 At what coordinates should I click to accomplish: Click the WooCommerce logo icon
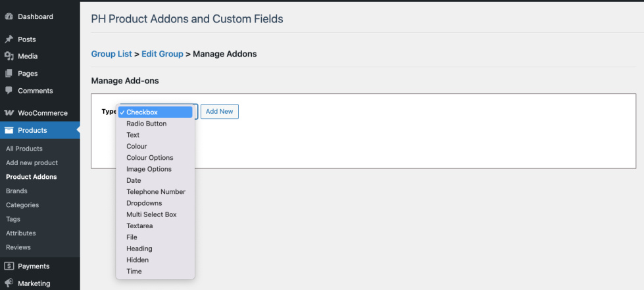coord(9,113)
